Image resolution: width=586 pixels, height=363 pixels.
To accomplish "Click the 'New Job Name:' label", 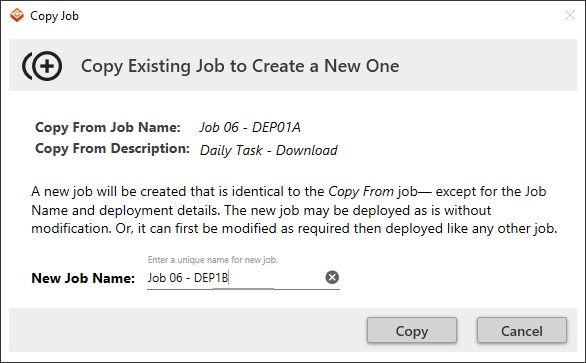I will click(83, 278).
